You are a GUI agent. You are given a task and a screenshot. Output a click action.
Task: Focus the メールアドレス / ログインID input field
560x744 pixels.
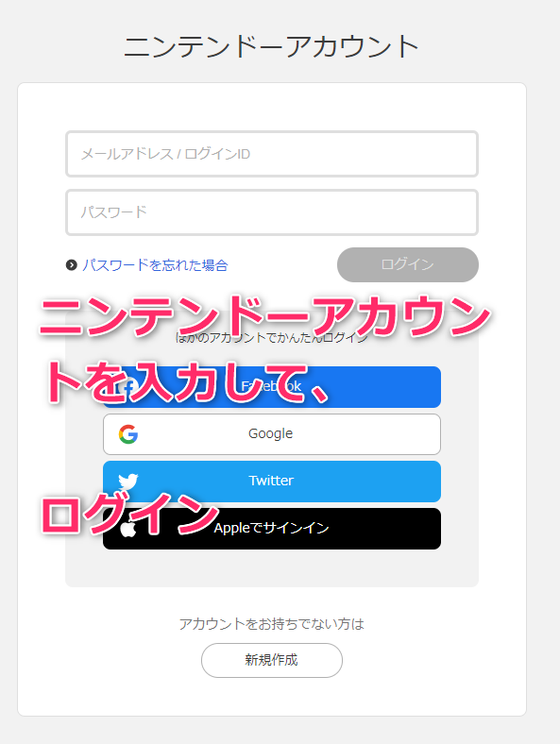(272, 154)
